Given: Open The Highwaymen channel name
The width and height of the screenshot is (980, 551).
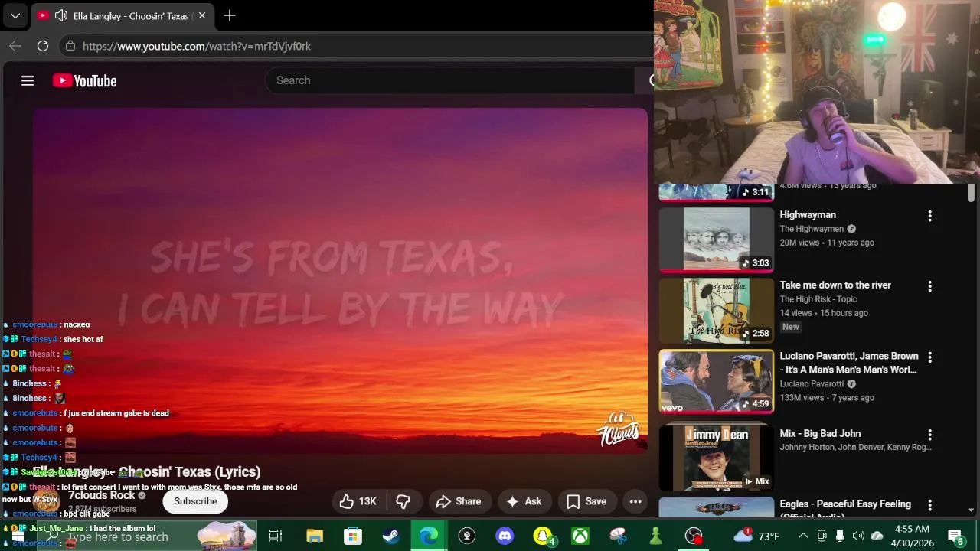Looking at the screenshot, I should pos(812,229).
